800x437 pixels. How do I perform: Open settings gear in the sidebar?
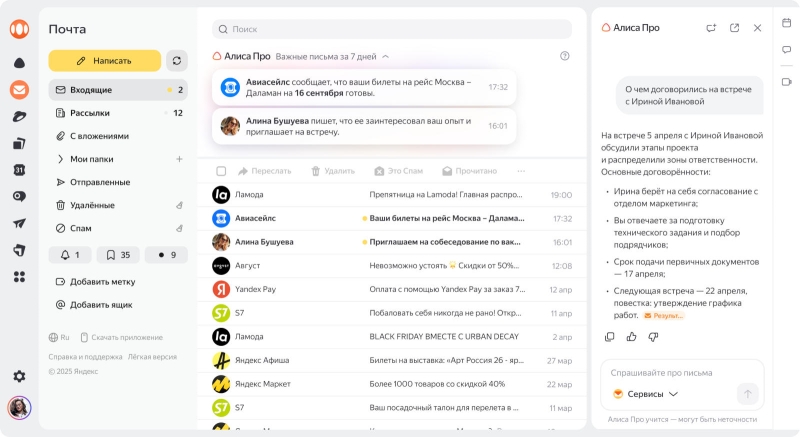19,376
